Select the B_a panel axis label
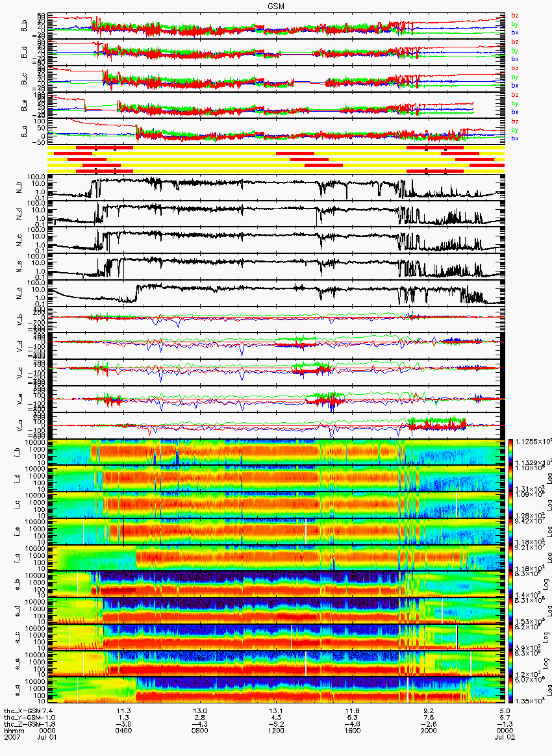Viewport: 552px width, 756px height. click(23, 132)
